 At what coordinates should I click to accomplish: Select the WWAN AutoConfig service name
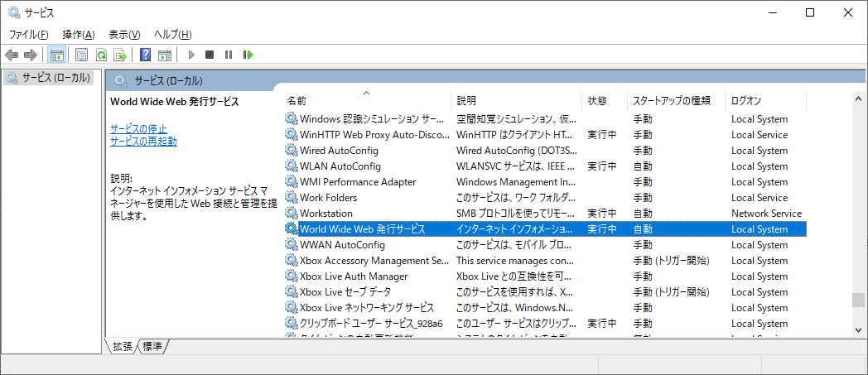[342, 244]
